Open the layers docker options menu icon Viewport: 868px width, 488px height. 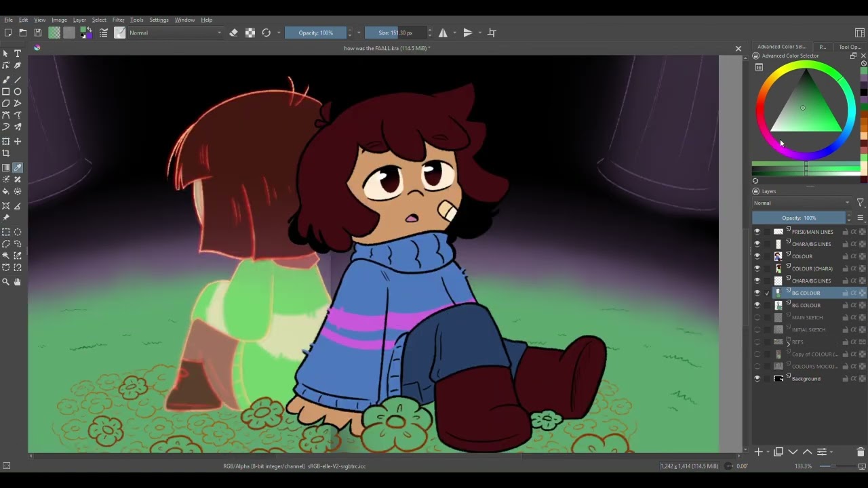click(x=860, y=218)
